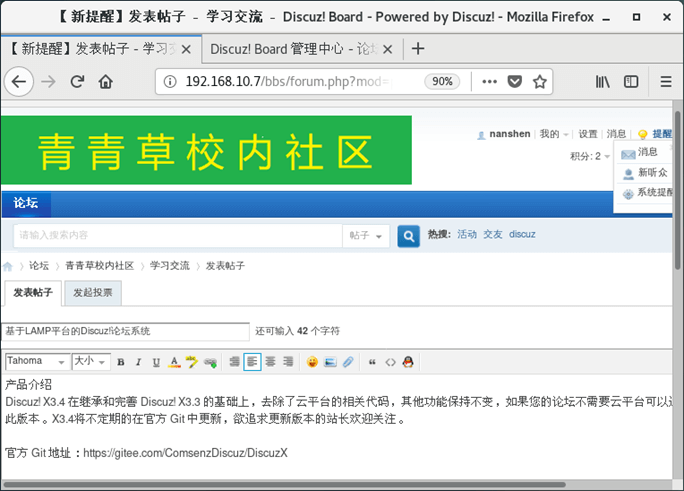684x491 pixels.
Task: Close the 发表帖子 browser tab
Action: coord(186,49)
